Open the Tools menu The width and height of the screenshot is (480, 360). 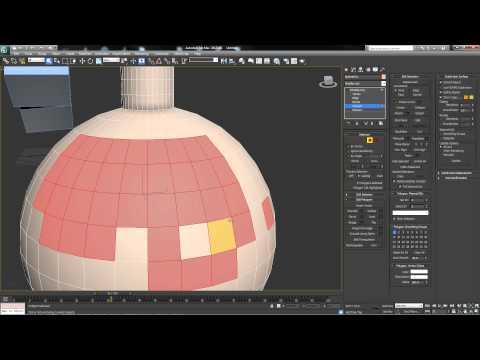28,53
